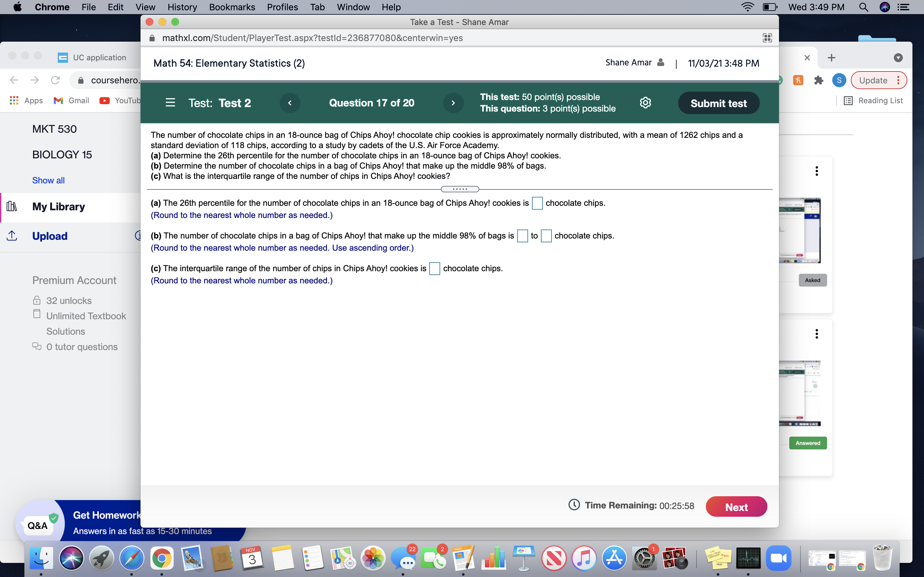924x577 pixels.
Task: Select the UC application tab
Action: click(99, 58)
